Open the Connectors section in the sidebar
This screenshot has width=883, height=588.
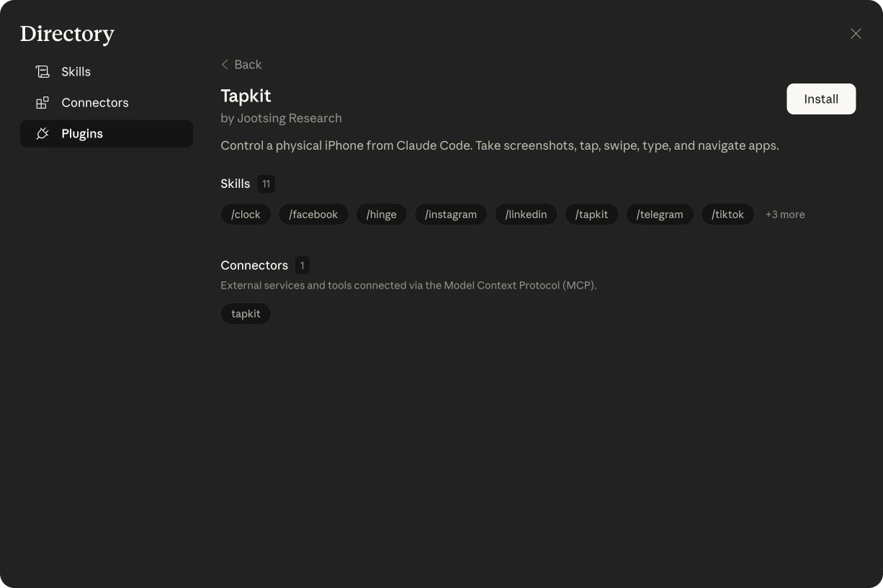94,102
